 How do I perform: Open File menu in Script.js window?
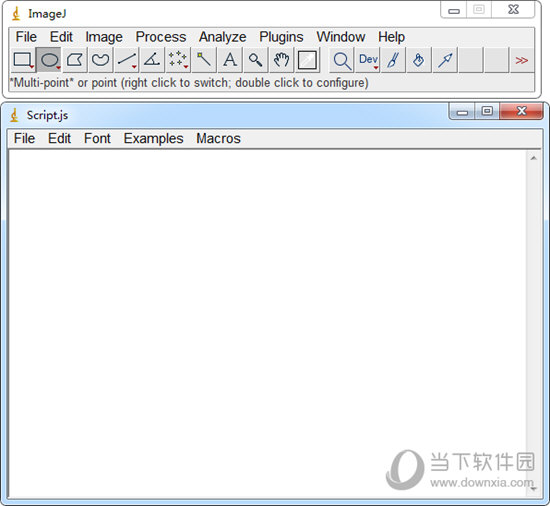pyautogui.click(x=24, y=139)
